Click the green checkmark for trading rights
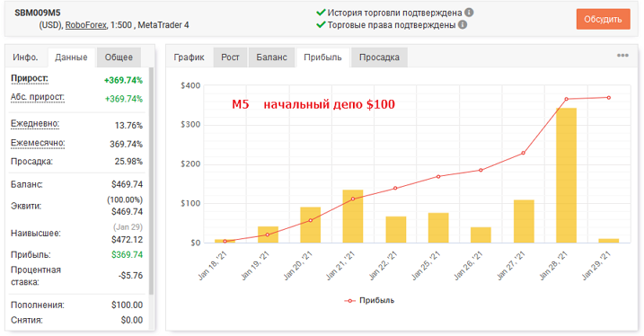The image size is (644, 336). (x=321, y=24)
